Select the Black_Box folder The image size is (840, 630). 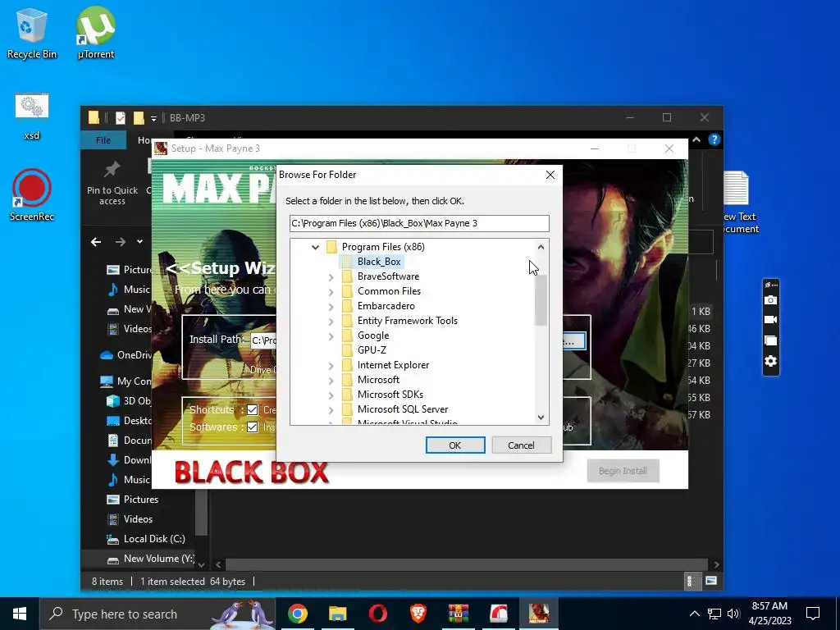pyautogui.click(x=379, y=262)
